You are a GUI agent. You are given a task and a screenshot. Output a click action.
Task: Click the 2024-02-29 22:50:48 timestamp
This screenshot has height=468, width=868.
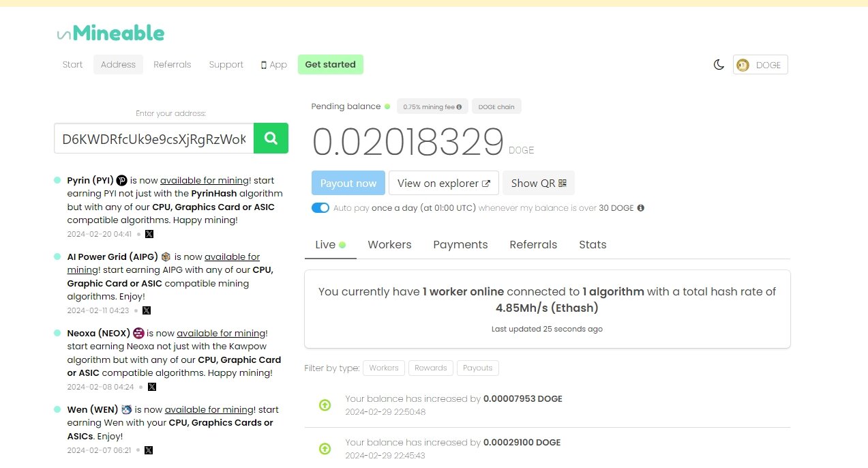[385, 412]
